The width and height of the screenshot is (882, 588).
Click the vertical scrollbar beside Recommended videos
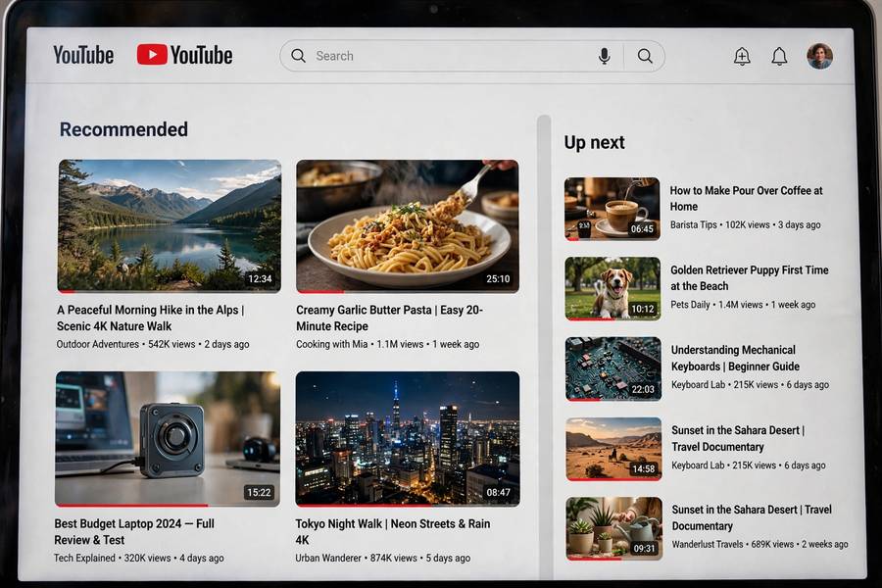point(544,347)
